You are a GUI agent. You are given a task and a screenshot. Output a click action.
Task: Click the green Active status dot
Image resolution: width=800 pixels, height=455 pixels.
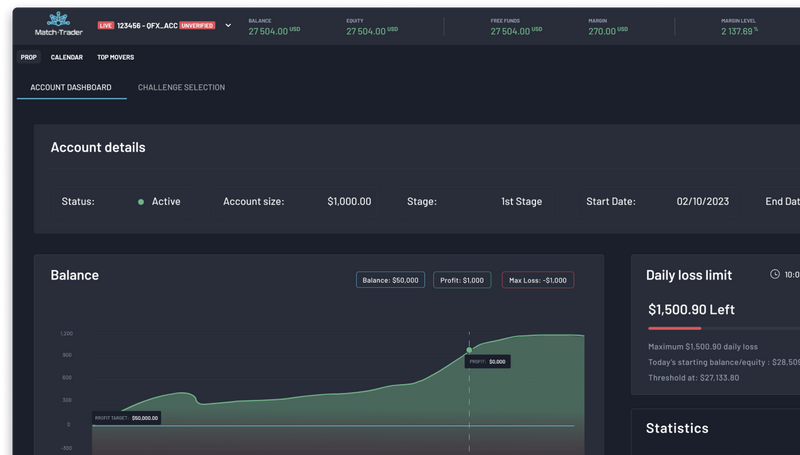(141, 202)
